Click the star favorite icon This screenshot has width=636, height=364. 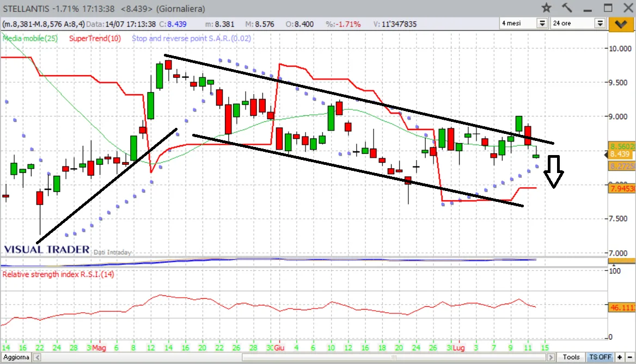click(546, 8)
